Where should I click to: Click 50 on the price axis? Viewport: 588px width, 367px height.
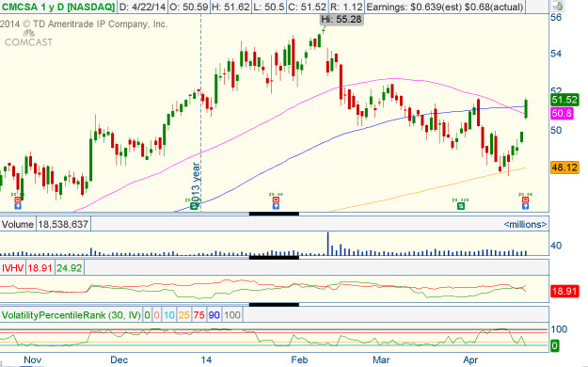pyautogui.click(x=556, y=130)
